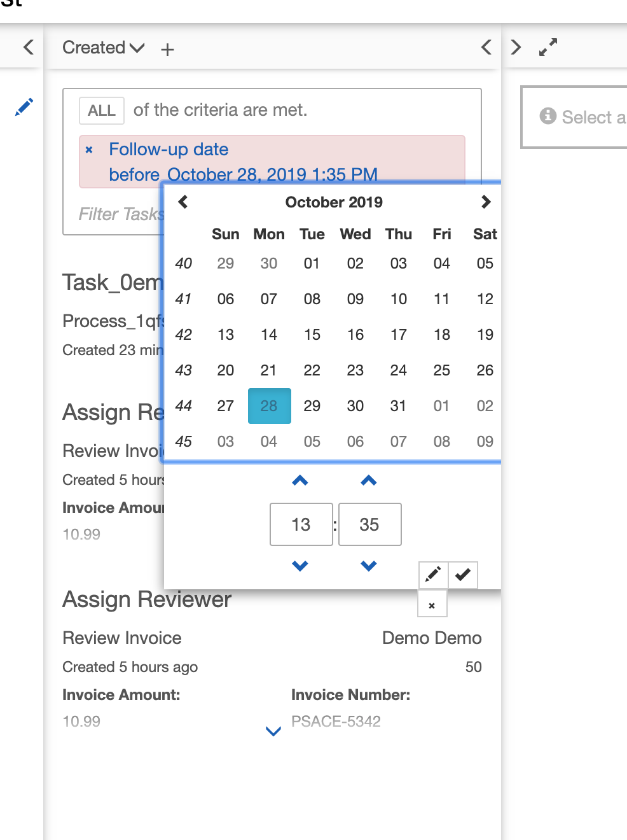Increase the hour value

point(300,481)
